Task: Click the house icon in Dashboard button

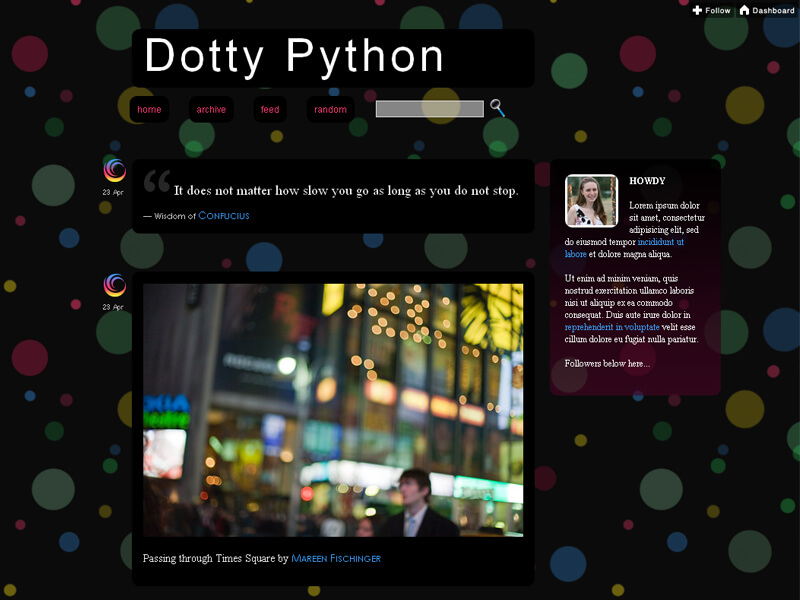Action: [744, 10]
